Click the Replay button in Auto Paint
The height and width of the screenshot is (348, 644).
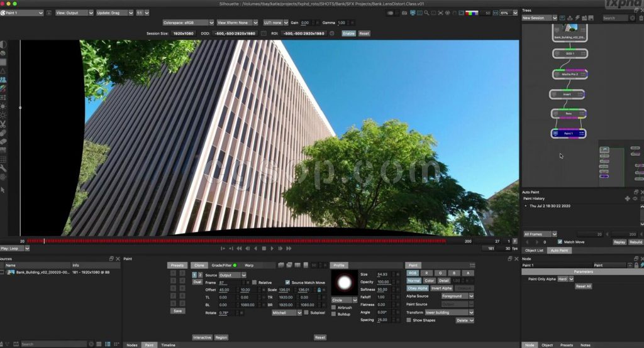coord(619,242)
